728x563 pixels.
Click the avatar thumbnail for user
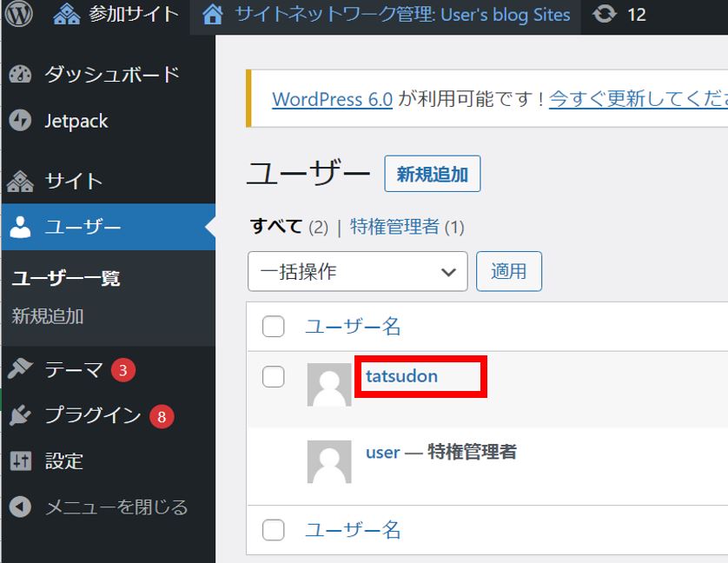(329, 461)
